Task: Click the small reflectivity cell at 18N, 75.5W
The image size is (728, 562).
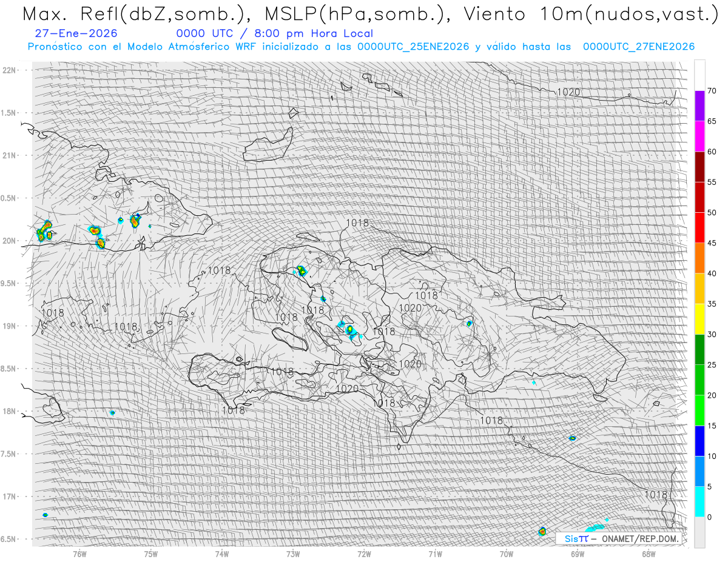Action: [x=112, y=413]
